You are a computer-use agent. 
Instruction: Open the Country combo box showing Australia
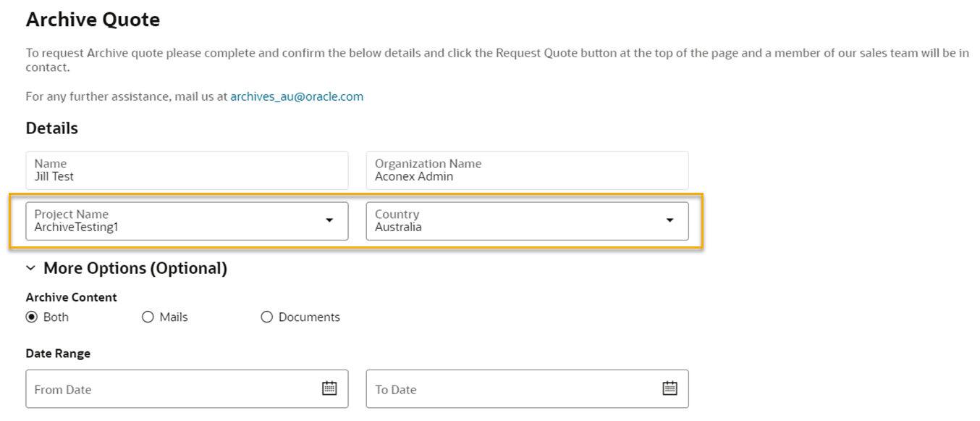[527, 221]
